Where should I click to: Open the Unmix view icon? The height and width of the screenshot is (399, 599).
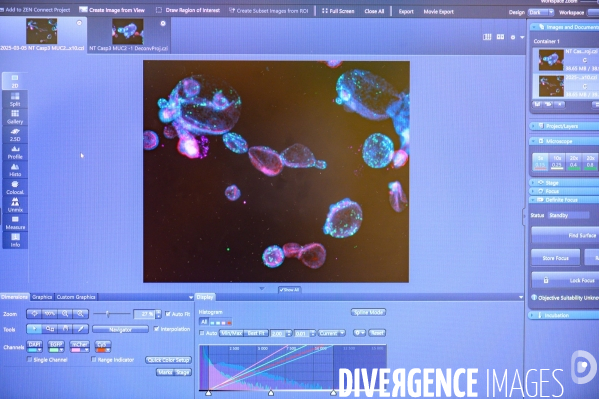[15, 205]
